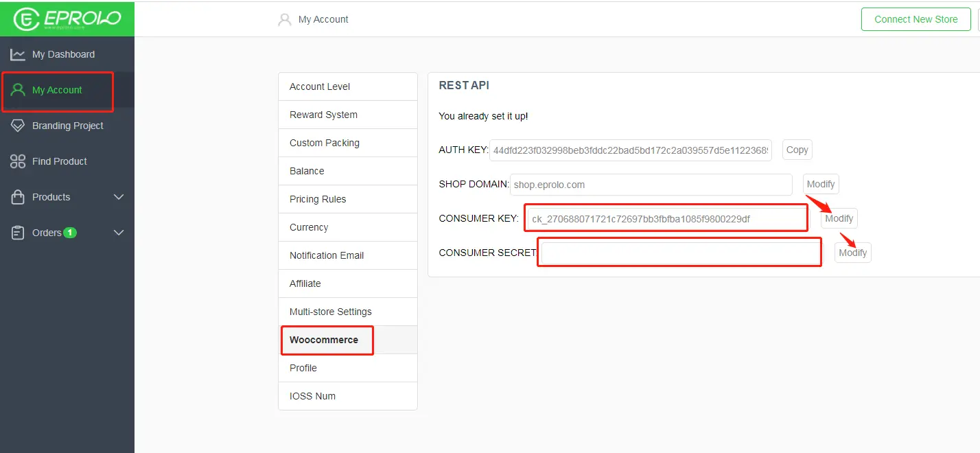Open Multi-store Settings tab
980x453 pixels.
point(348,312)
